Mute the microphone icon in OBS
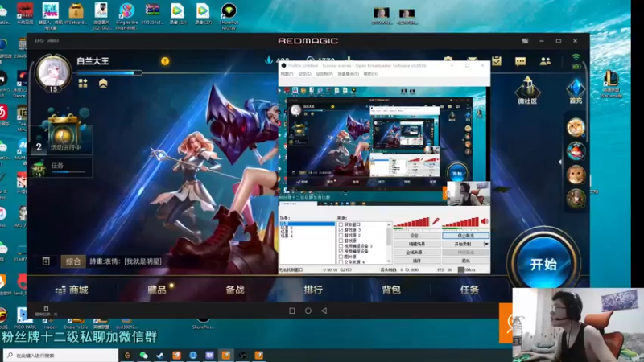This screenshot has height=362, width=644. coord(436,221)
